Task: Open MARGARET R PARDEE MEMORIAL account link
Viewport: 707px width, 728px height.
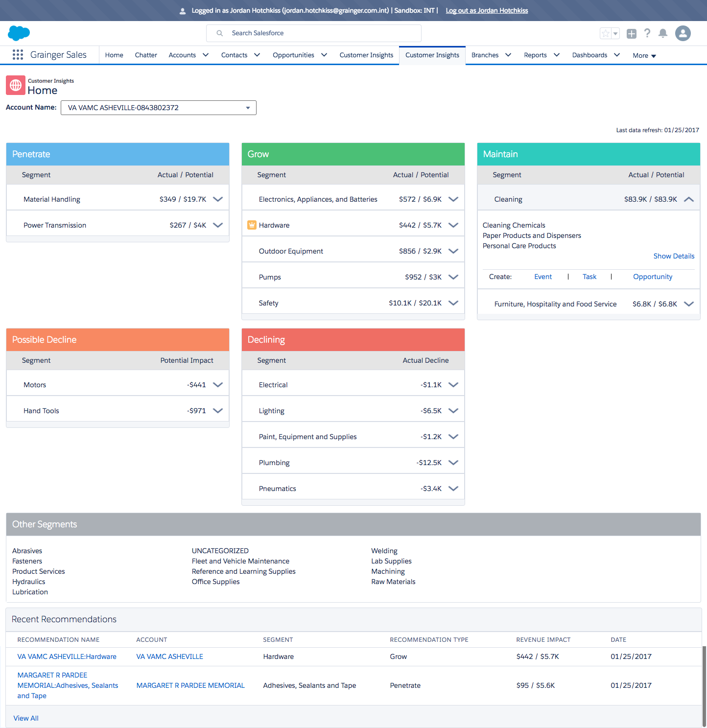Action: 190,685
